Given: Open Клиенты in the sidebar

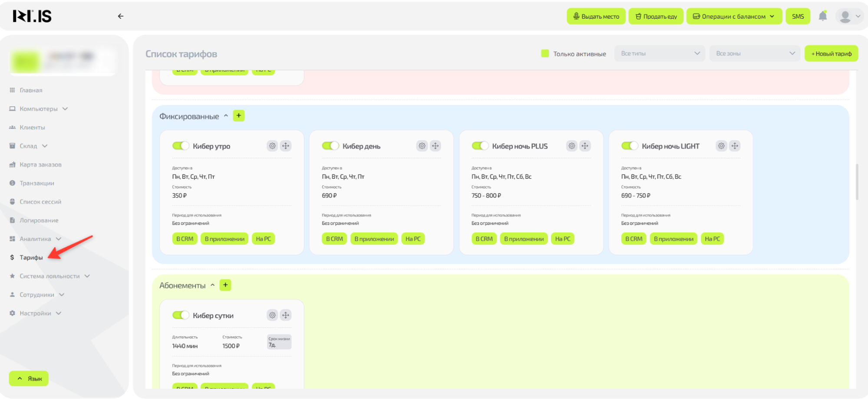Looking at the screenshot, I should pos(32,128).
